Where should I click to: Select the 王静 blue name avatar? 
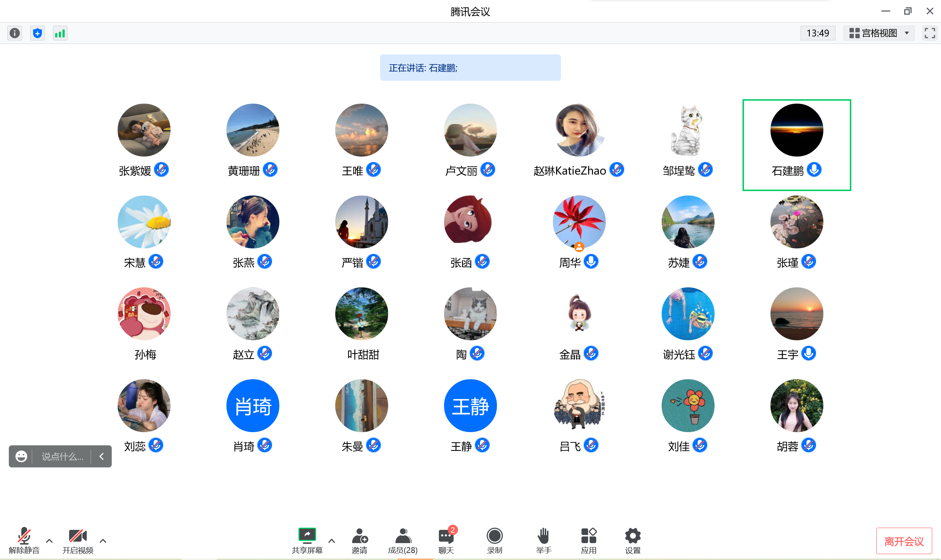[470, 406]
